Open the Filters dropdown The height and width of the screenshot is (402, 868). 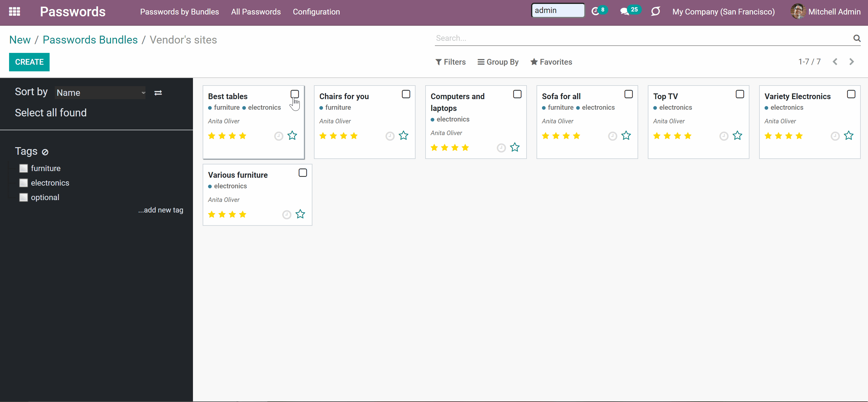coord(451,62)
